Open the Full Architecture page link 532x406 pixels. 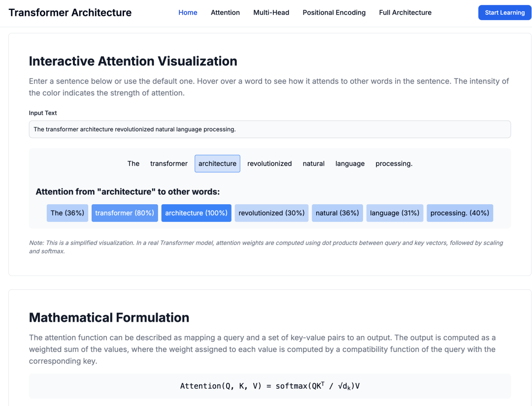tap(405, 13)
